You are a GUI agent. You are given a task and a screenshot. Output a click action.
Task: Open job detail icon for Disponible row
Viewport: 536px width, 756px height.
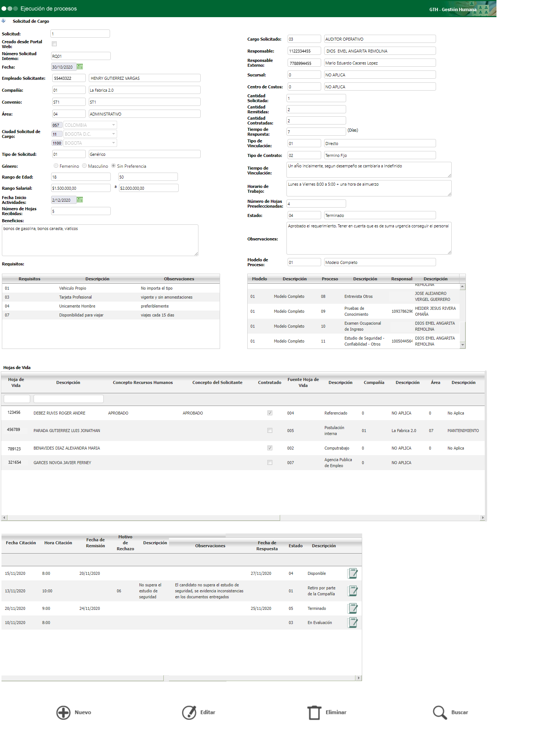coord(352,573)
